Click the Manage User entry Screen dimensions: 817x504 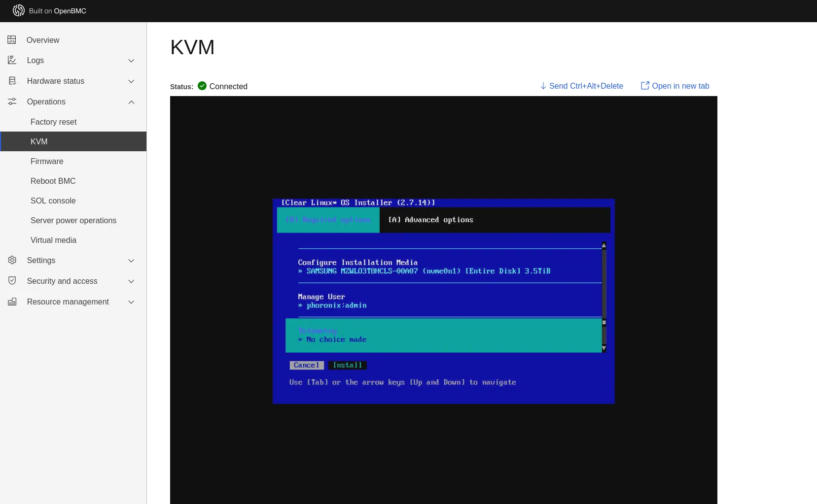pyautogui.click(x=321, y=297)
